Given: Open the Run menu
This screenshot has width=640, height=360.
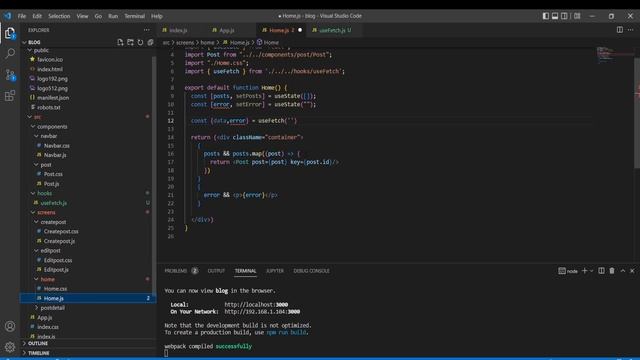Looking at the screenshot, I should pos(113,16).
